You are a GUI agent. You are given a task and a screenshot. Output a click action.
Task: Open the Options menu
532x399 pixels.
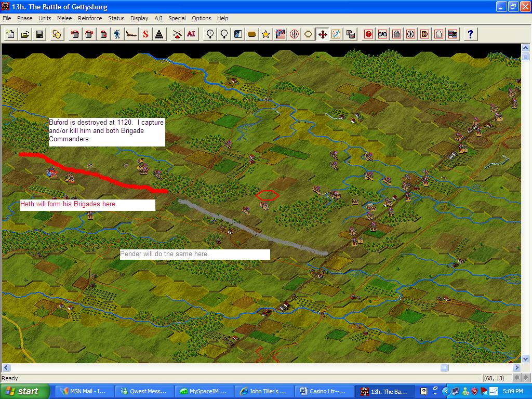point(202,18)
